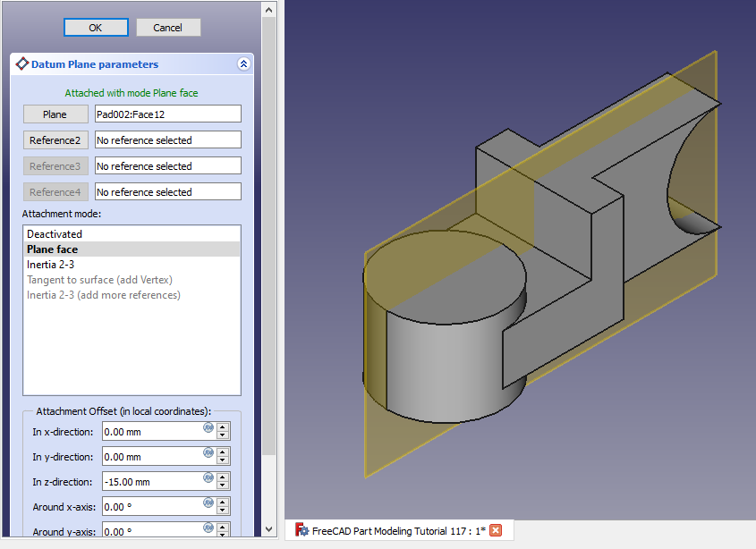
Task: Click the Datum Plane icon in panel header
Action: [22, 64]
